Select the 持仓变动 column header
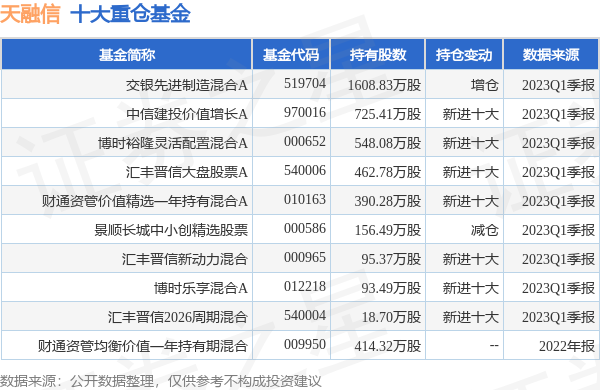 [464, 55]
